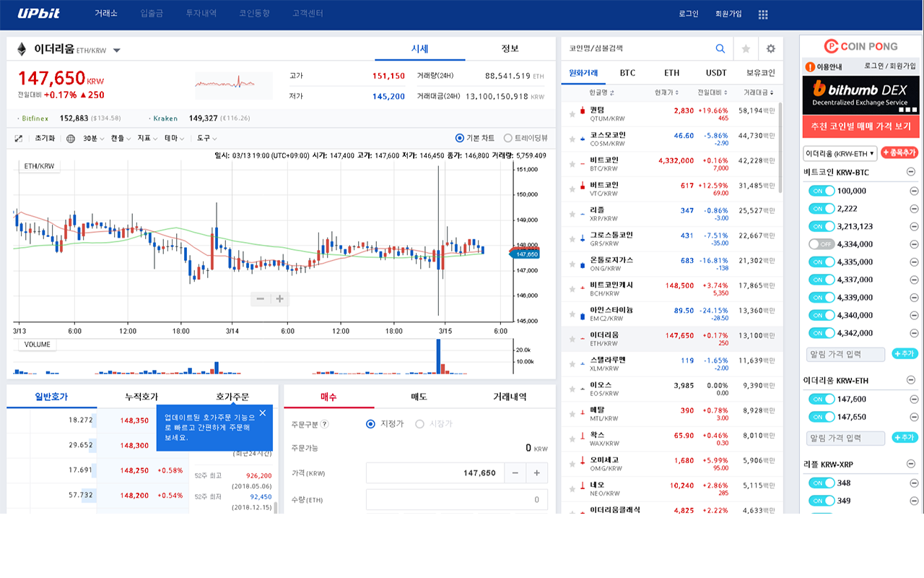
Task: Open the apps grid icon in the top bar
Action: click(762, 14)
